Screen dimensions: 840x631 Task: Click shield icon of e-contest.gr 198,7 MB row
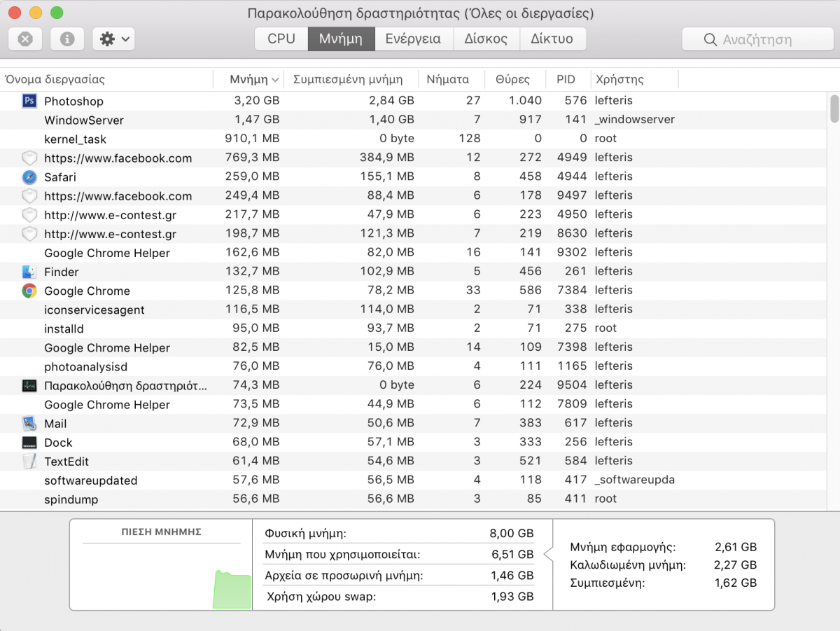[29, 233]
